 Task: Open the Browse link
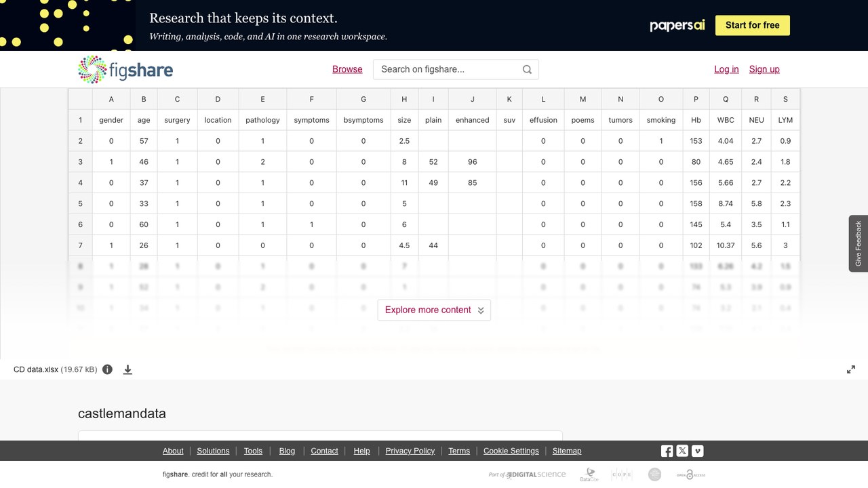point(347,69)
